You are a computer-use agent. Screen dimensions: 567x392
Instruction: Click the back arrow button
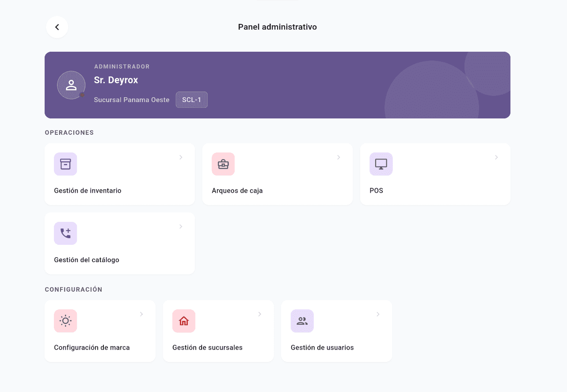[x=57, y=27]
